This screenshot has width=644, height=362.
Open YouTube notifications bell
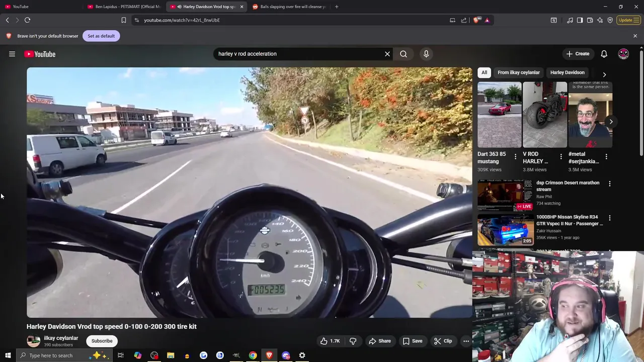[604, 54]
